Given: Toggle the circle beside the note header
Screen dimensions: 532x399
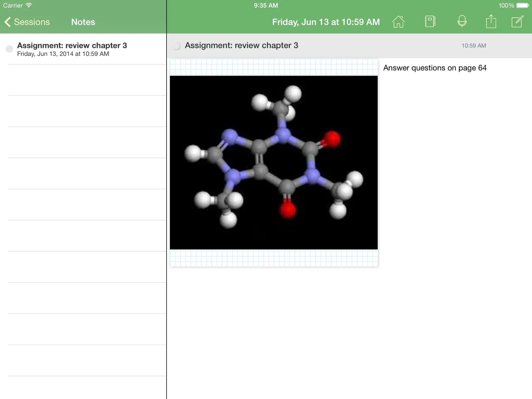Looking at the screenshot, I should click(x=177, y=46).
